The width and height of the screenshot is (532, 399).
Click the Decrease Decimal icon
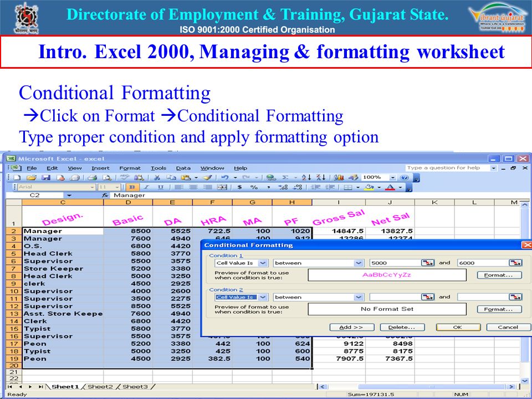tap(298, 187)
